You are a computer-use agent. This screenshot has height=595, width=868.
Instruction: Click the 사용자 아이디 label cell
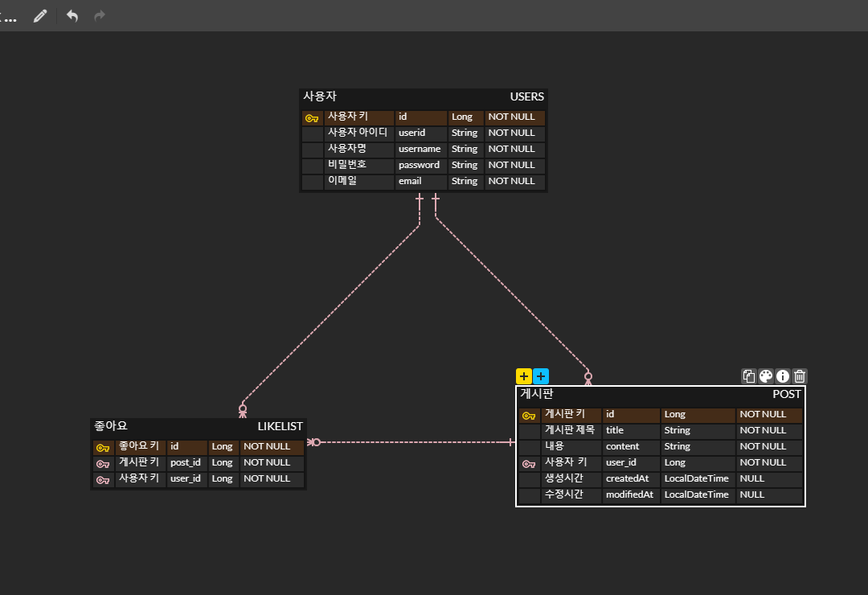(358, 133)
